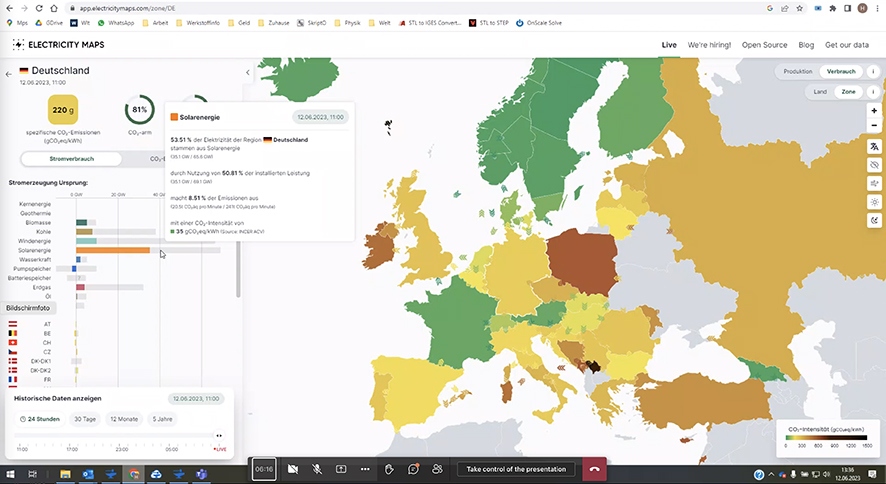Select the 5 Jahre time range
This screenshot has height=484, width=886.
[x=162, y=419]
